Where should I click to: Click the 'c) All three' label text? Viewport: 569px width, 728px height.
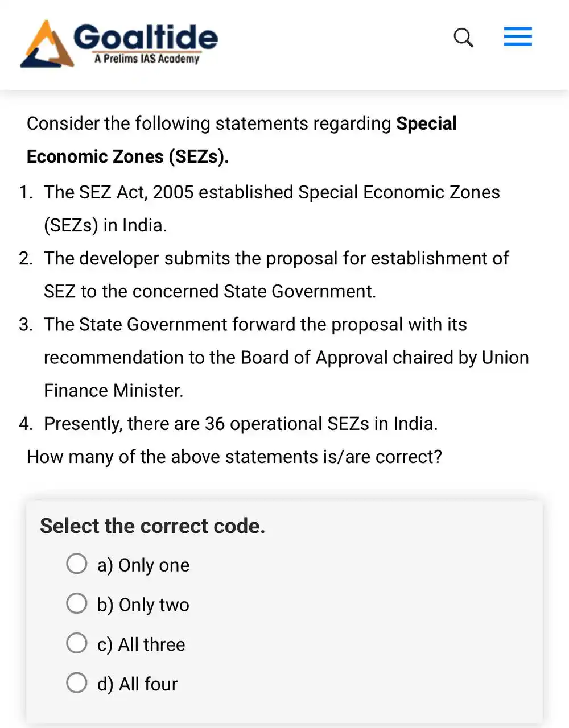click(141, 644)
